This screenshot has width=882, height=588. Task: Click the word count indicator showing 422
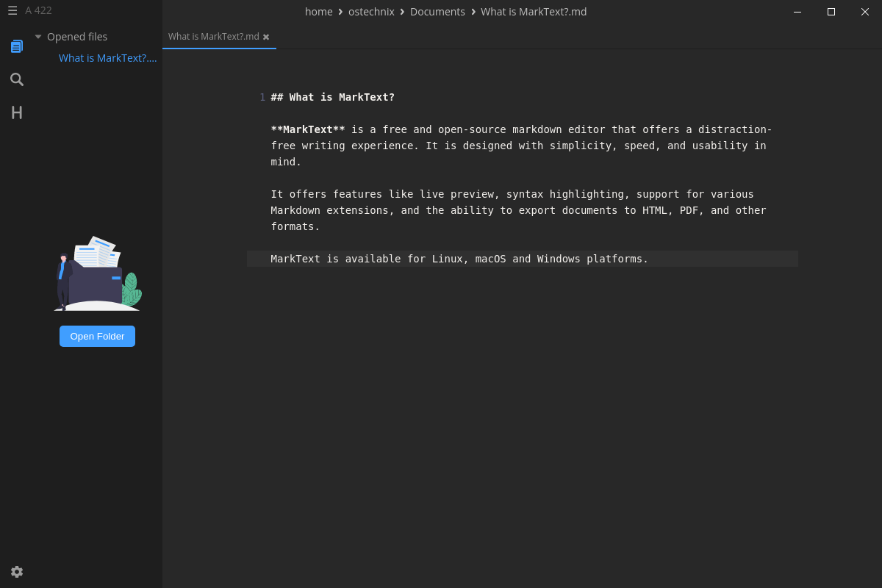(38, 11)
